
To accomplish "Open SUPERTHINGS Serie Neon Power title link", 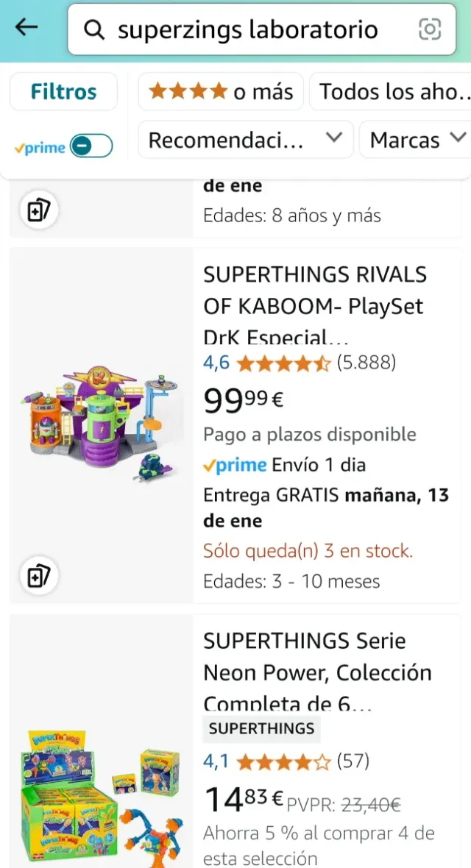I will click(x=317, y=672).
